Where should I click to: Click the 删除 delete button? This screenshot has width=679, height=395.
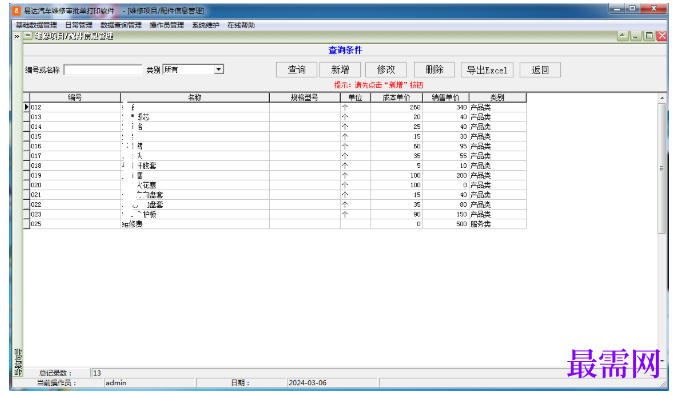(x=434, y=70)
